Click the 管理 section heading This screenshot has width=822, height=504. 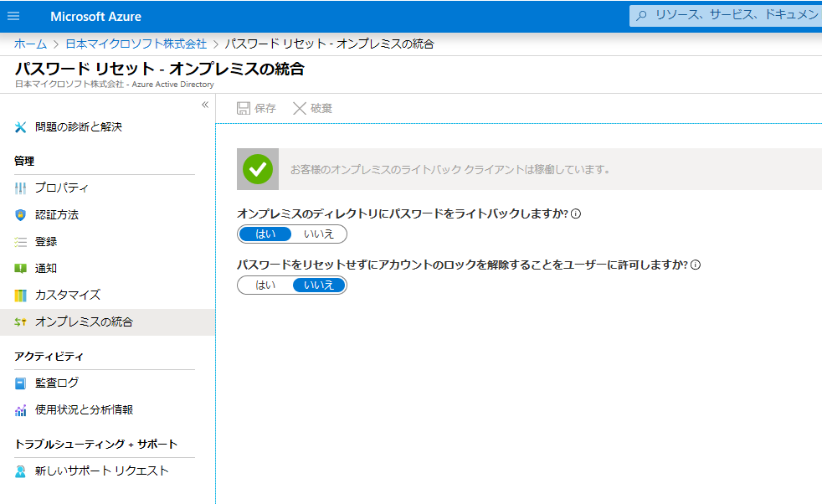coord(24,161)
